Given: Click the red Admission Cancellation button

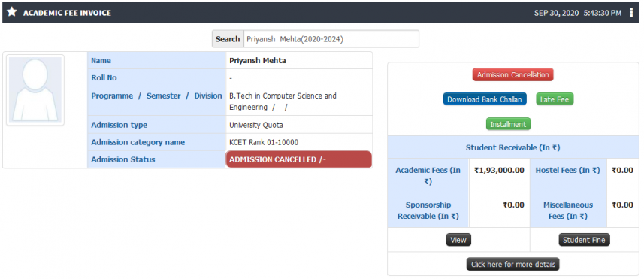Looking at the screenshot, I should (513, 74).
